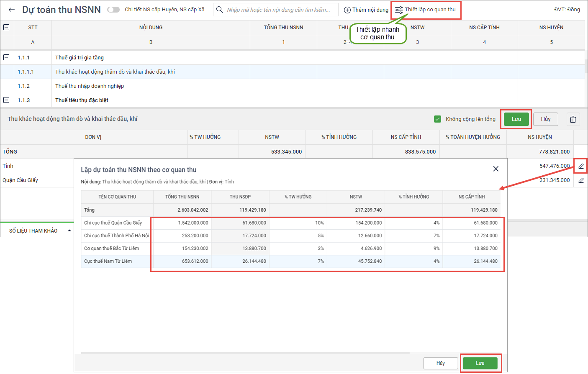This screenshot has width=588, height=374.
Task: Click edit pencil icon for Tỉnh row
Action: [x=581, y=166]
